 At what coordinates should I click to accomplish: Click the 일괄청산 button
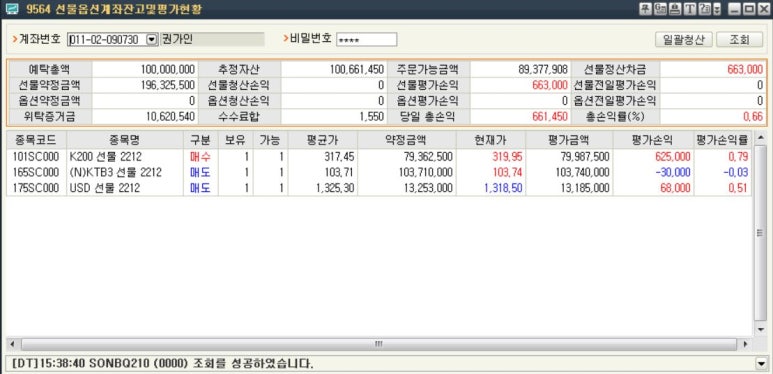point(684,40)
